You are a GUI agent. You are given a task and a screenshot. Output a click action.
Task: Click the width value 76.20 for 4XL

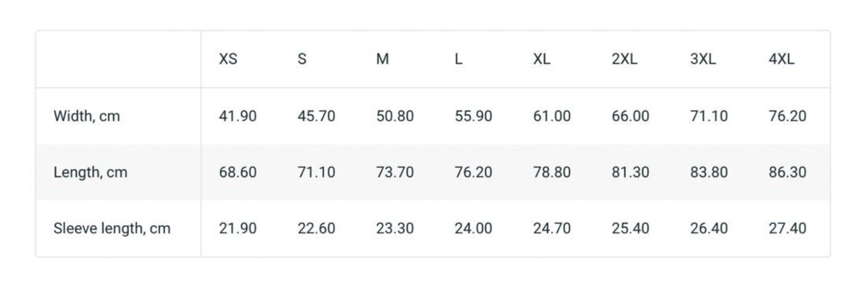click(x=787, y=116)
